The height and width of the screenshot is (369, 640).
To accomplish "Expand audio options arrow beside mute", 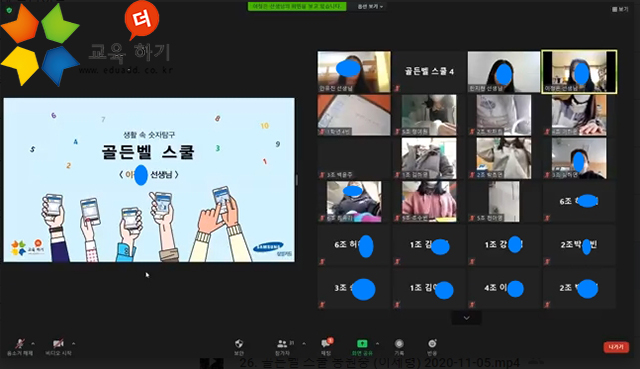I will 33,343.
